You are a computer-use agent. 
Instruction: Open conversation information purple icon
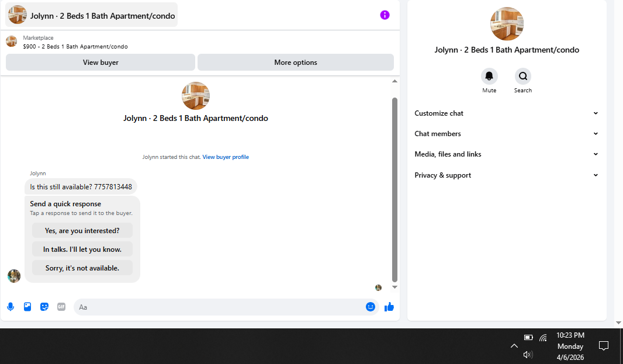[385, 15]
